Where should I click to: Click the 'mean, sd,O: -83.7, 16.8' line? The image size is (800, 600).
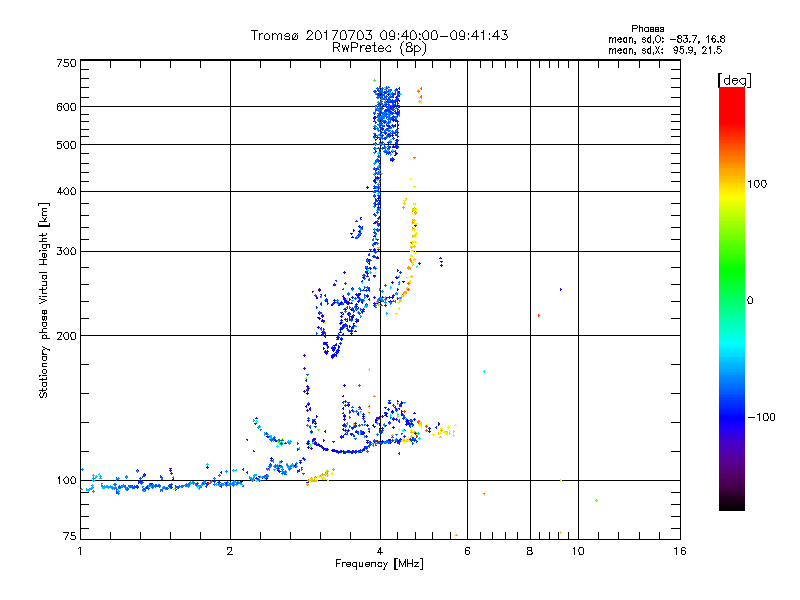(666, 39)
